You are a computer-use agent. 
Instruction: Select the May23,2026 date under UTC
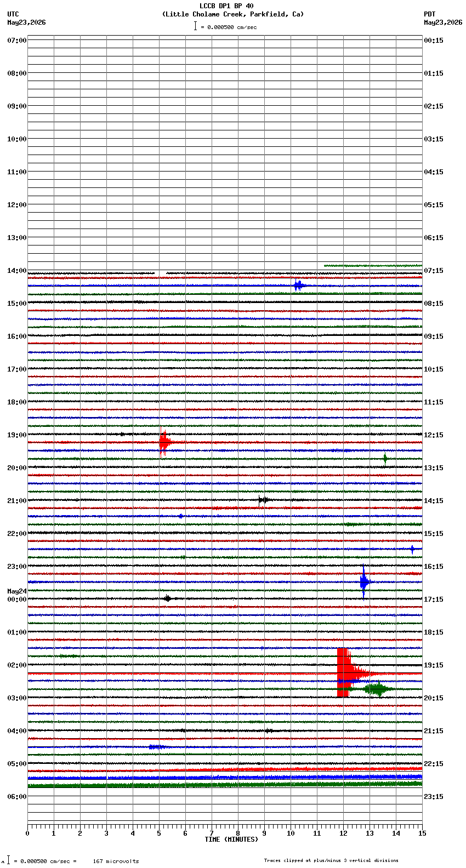(27, 22)
